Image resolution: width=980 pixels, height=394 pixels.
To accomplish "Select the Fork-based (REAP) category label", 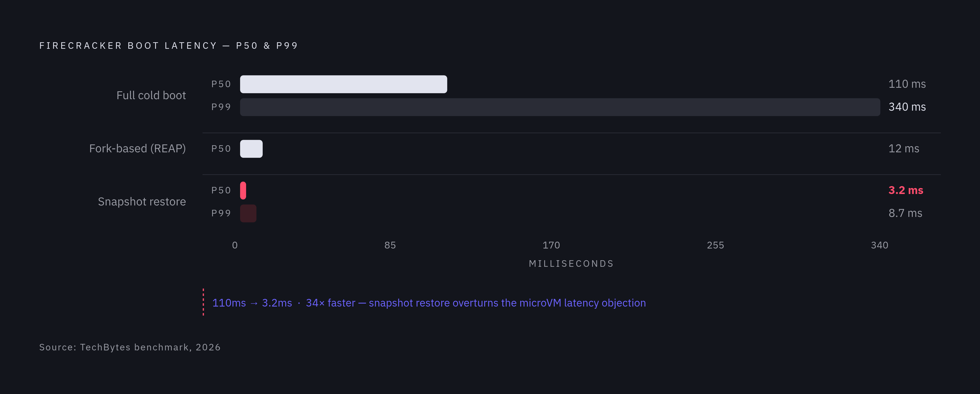I will pyautogui.click(x=137, y=148).
